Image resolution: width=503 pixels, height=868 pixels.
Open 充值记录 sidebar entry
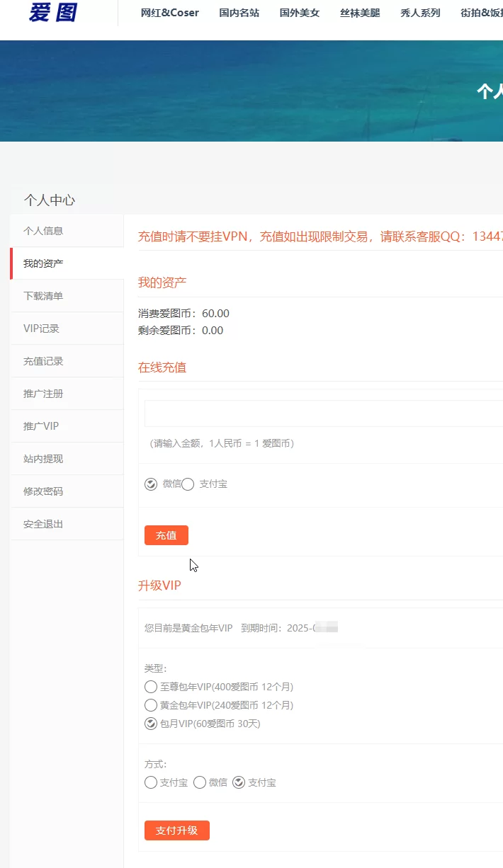(67, 361)
